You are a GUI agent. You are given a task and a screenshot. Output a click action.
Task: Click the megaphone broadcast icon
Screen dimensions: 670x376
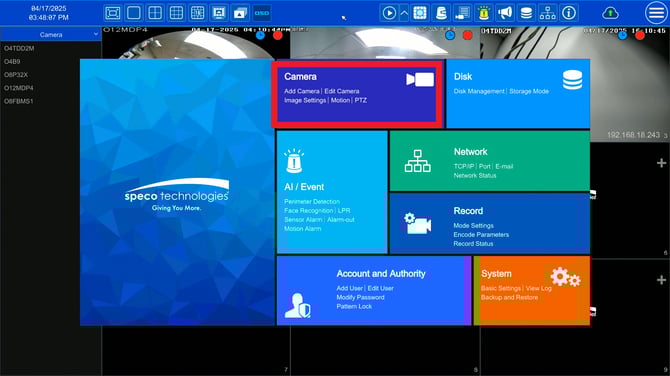point(505,13)
